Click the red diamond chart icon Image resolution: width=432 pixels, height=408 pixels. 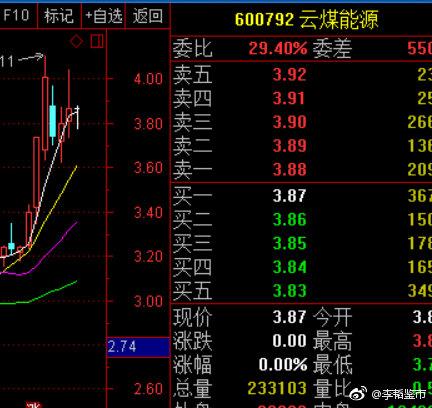[77, 42]
